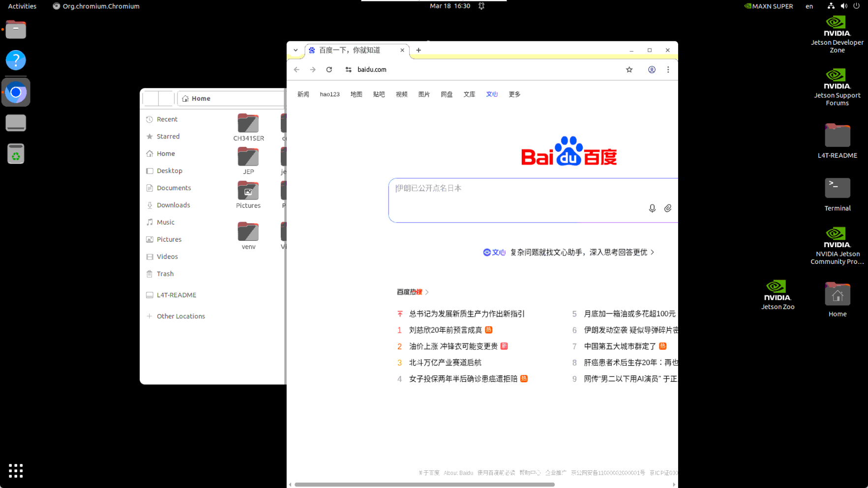Click the microphone voice search icon
868x488 pixels.
652,208
